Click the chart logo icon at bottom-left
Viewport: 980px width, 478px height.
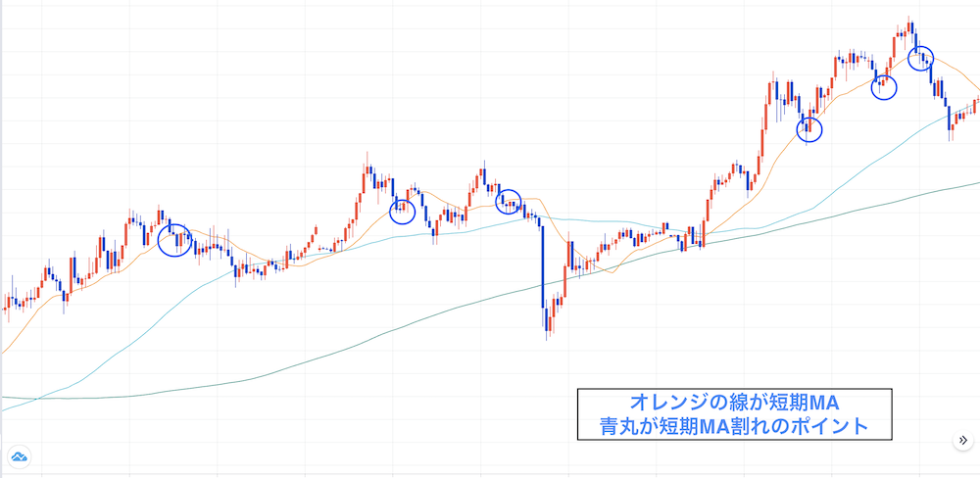click(x=19, y=456)
